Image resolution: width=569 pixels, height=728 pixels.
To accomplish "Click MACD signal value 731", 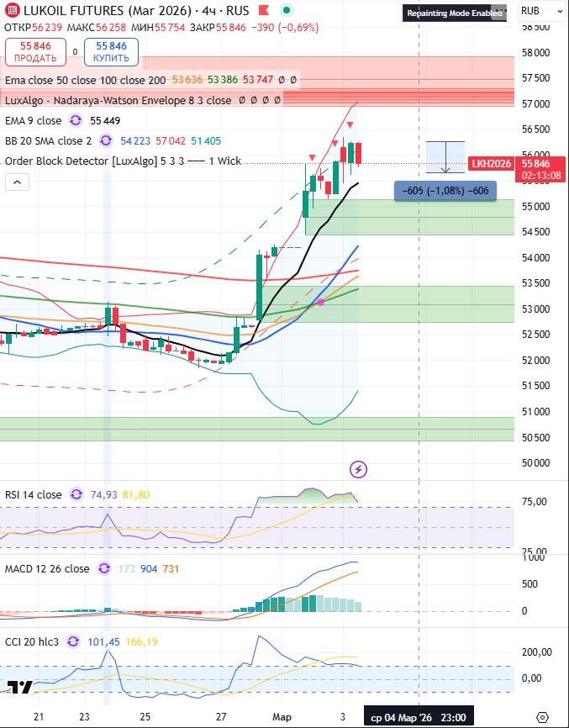I will [x=171, y=569].
